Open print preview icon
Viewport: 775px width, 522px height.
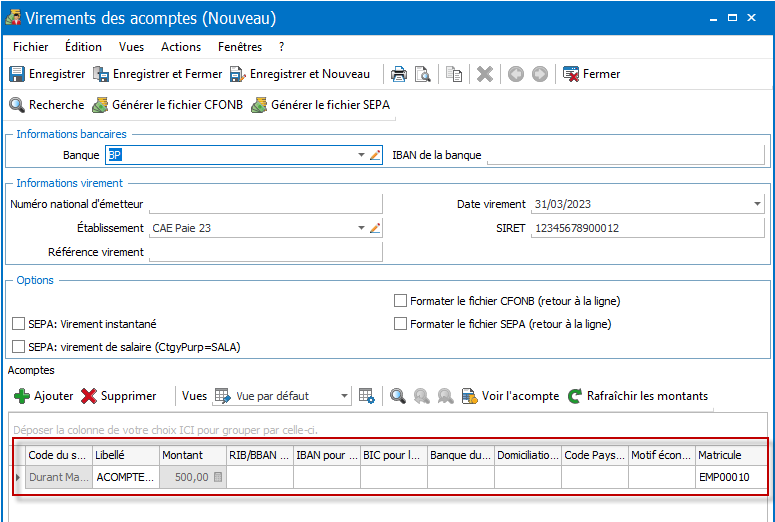(423, 74)
